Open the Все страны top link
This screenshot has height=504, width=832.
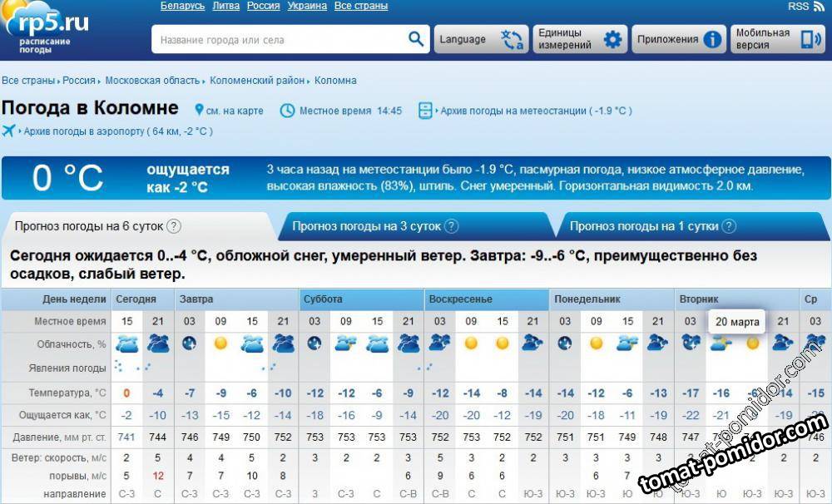point(360,6)
